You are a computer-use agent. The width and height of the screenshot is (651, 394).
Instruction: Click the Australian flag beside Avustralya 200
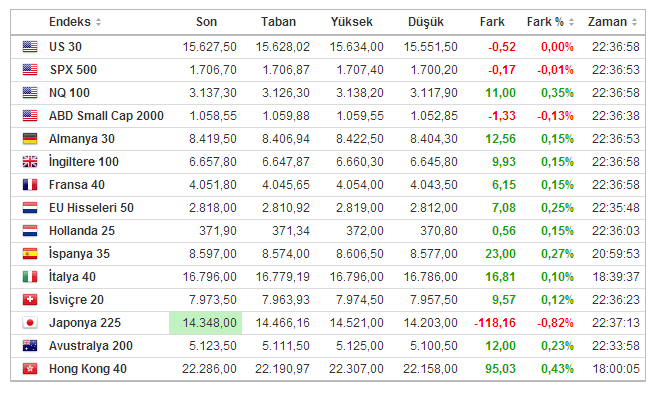[x=30, y=345]
